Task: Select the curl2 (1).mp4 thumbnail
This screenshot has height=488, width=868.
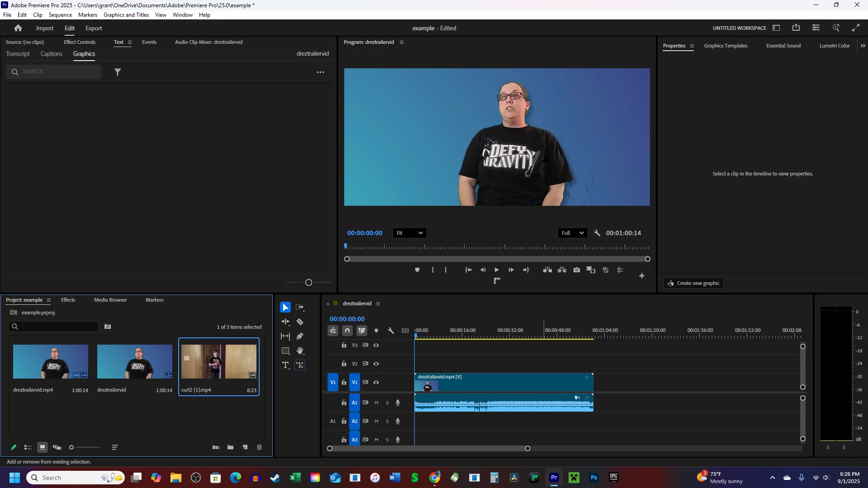Action: pos(219,362)
